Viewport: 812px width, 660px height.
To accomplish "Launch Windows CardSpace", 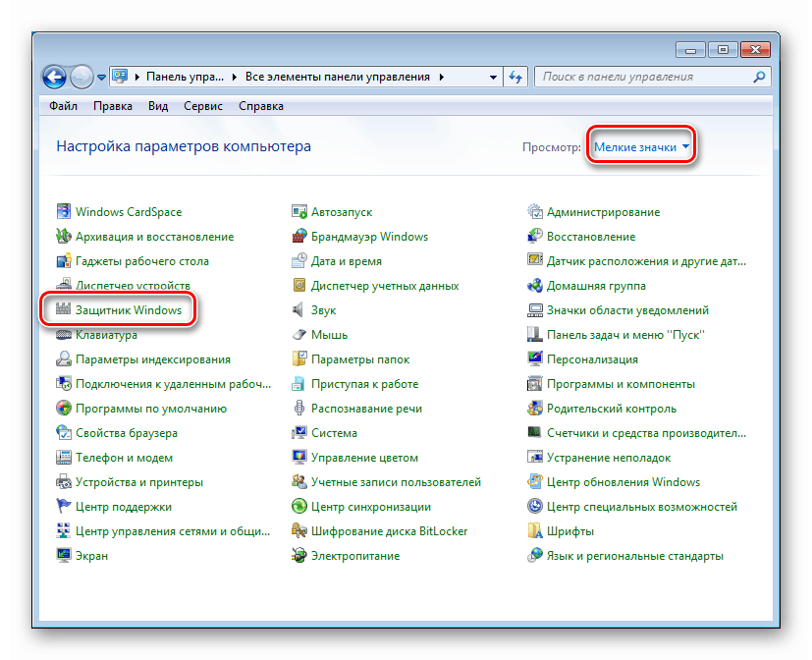I will 128,211.
